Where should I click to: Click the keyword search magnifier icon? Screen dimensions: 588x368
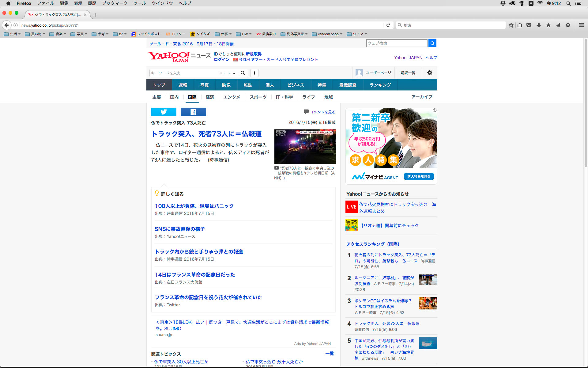(x=243, y=73)
